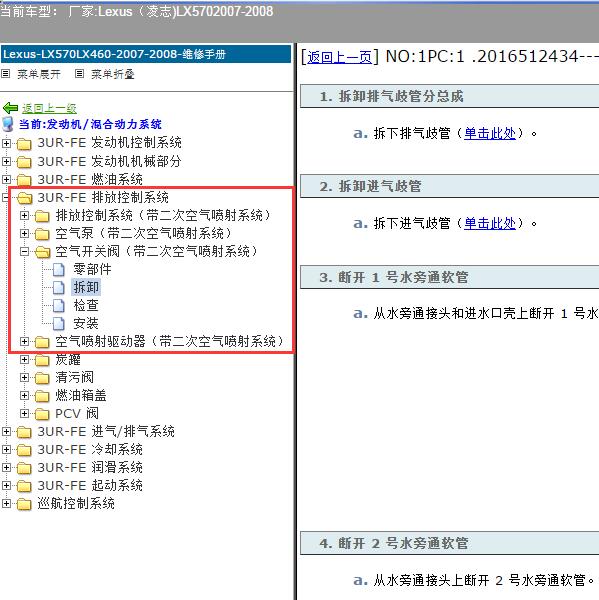Expand the 3UR-FE 发动机控制系统 node
This screenshot has width=599, height=600.
[6, 143]
